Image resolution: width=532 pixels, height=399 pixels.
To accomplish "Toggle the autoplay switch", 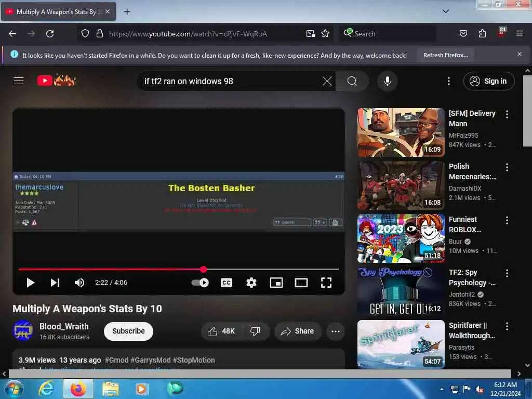I will 200,283.
